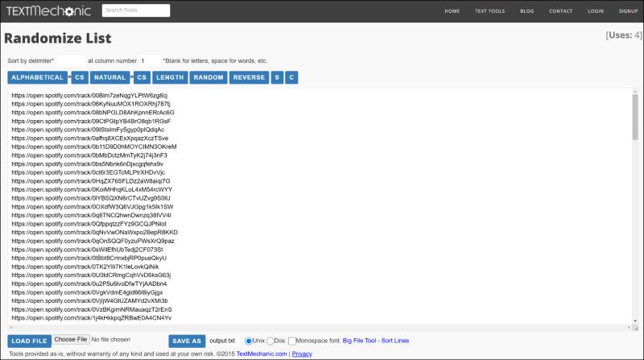Click the horizontal scroll left arrow

pos(10,328)
